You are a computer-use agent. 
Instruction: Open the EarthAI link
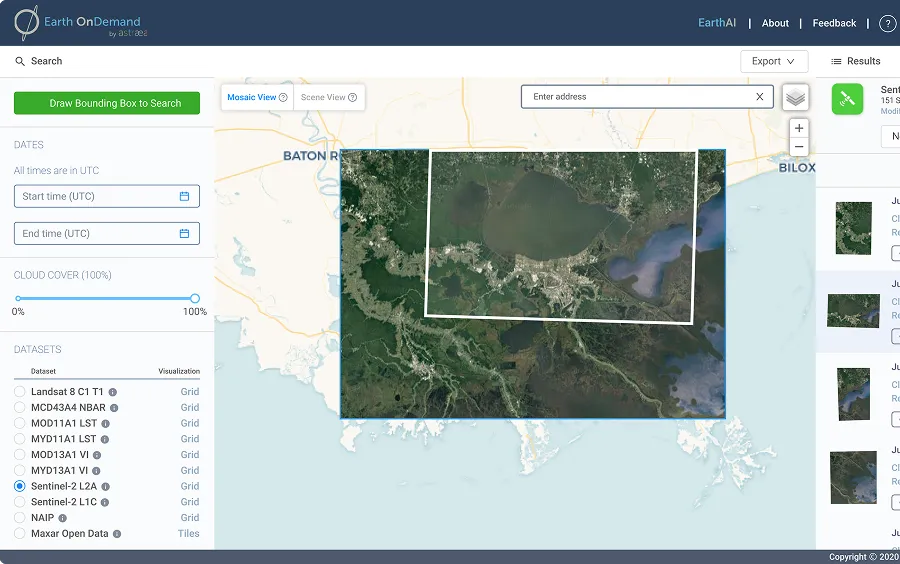tap(717, 23)
